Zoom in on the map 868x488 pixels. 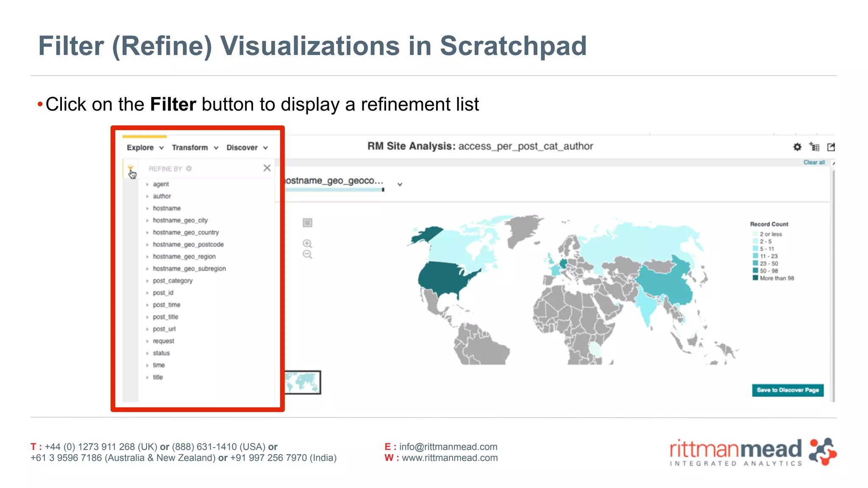(307, 244)
